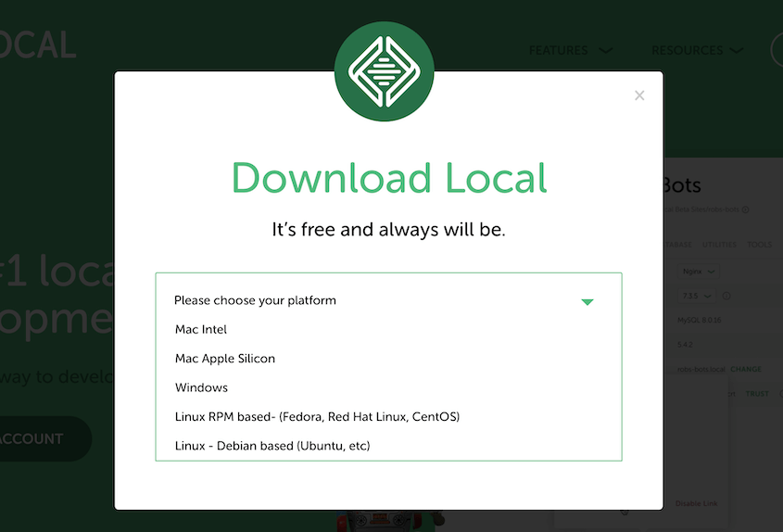Select 'Please choose your platform' placeholder option
The image size is (783, 532).
(x=255, y=300)
